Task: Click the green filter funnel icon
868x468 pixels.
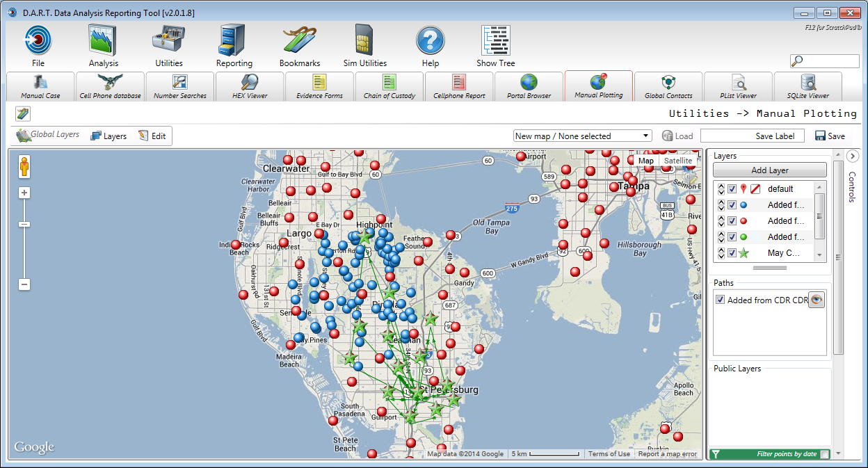Action: click(x=715, y=454)
